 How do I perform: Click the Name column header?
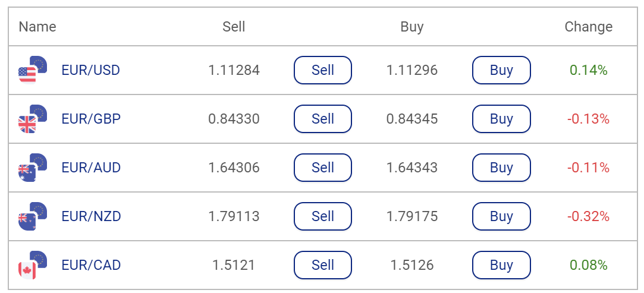tap(37, 27)
